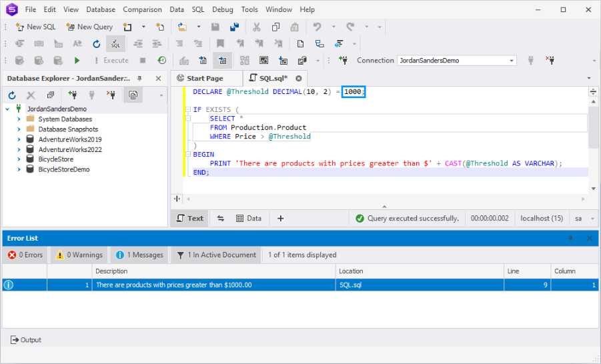Open the Database menu
The image size is (601, 364).
tap(100, 9)
